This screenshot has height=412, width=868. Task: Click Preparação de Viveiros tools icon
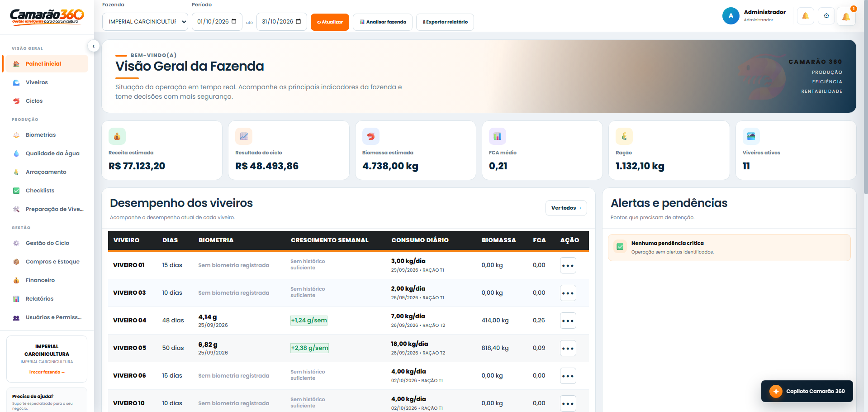click(x=16, y=209)
